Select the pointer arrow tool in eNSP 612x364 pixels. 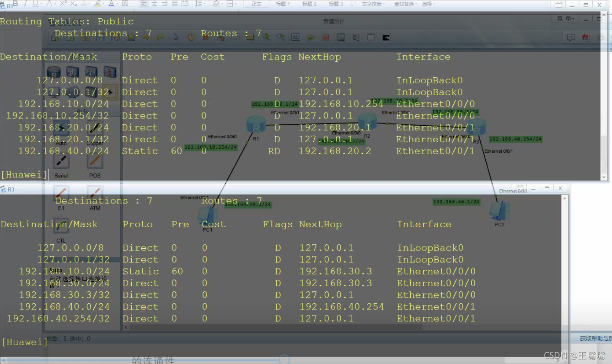coord(176,37)
